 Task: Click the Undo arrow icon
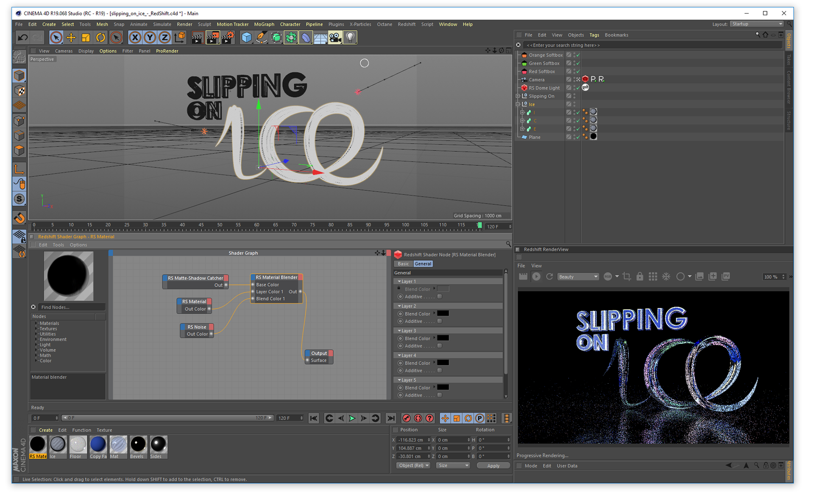[x=22, y=37]
